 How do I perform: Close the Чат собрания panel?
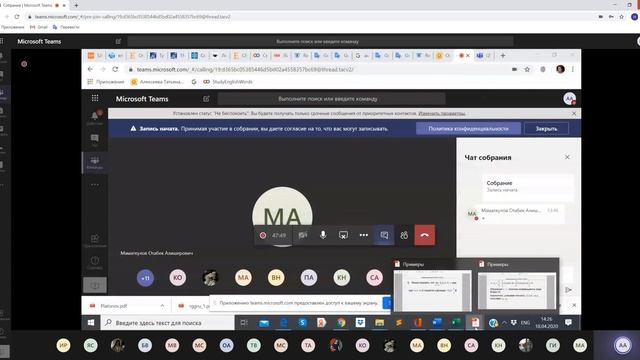(567, 157)
